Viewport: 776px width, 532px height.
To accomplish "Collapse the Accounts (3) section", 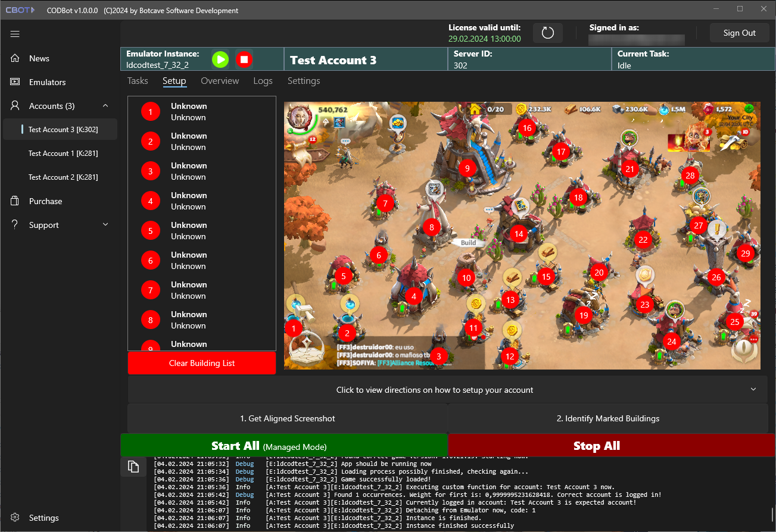I will tap(105, 106).
